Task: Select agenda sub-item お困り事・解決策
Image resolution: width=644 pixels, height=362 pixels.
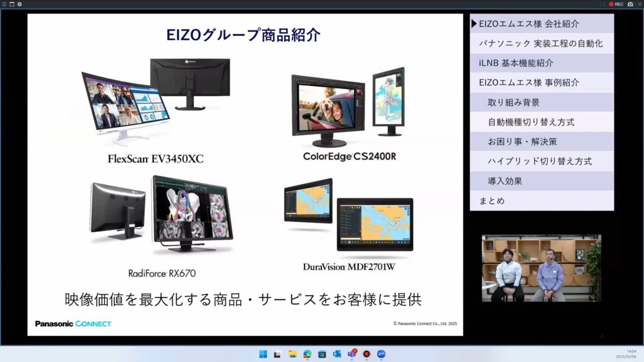Action: coord(542,141)
